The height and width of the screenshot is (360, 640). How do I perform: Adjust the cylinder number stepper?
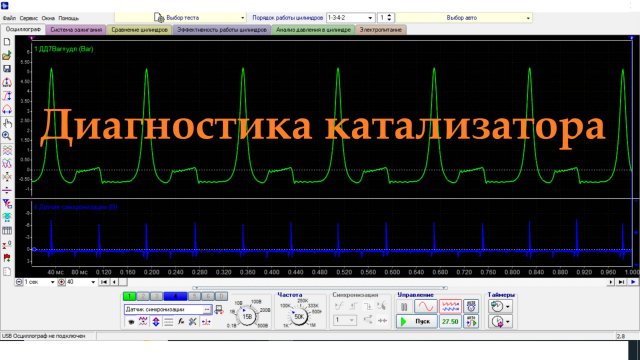pos(389,18)
